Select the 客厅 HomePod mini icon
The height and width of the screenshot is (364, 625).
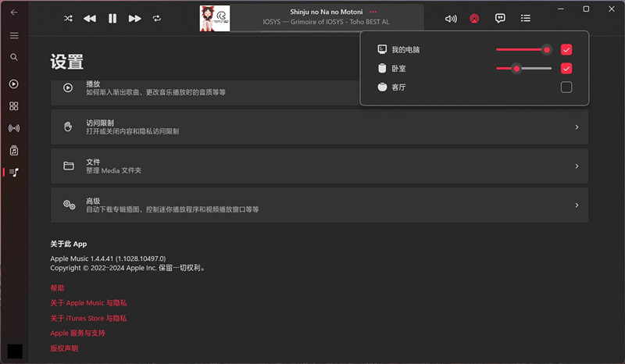(x=382, y=87)
